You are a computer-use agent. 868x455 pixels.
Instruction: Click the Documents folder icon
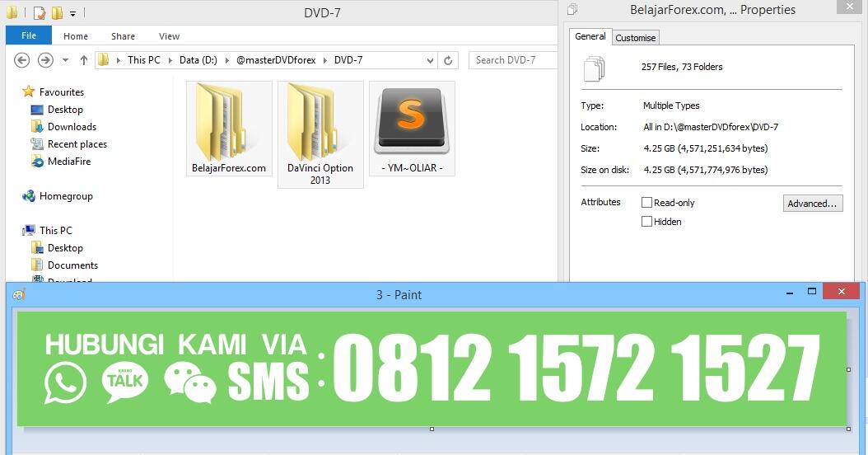coord(37,265)
